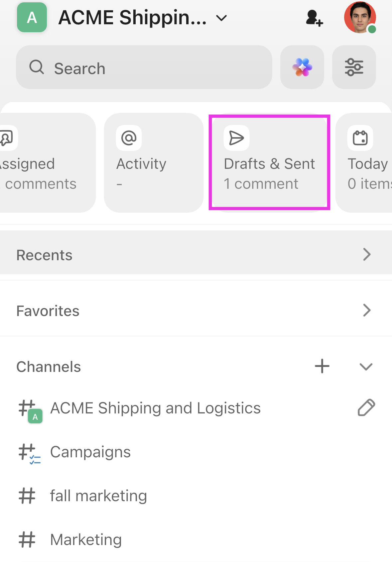This screenshot has width=392, height=562.
Task: Open the filter settings sliders icon
Action: [x=354, y=67]
